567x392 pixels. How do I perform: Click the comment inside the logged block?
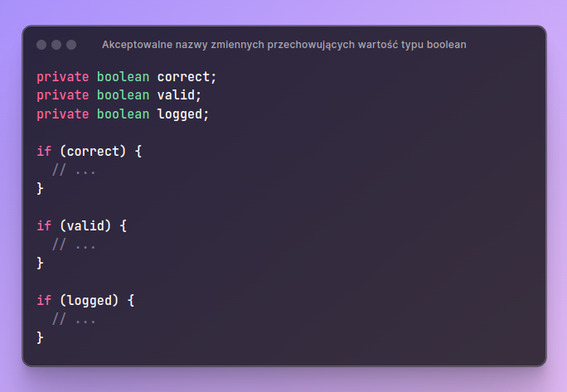[x=74, y=319]
